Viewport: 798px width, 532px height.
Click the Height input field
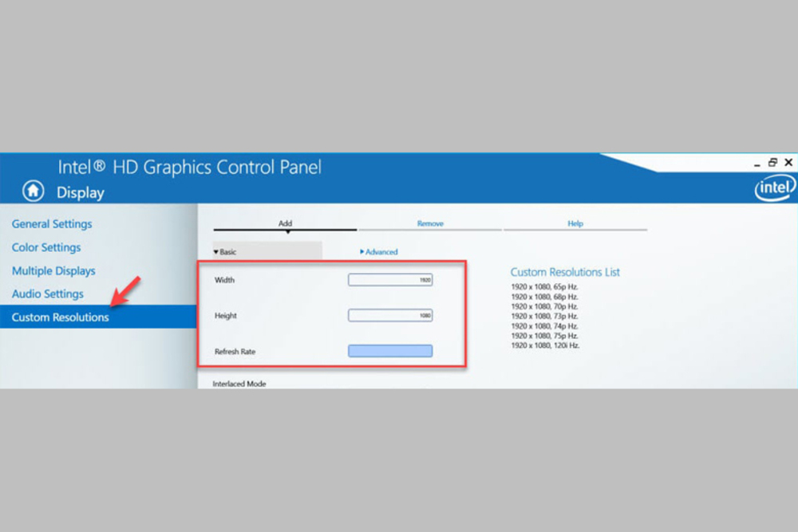click(390, 316)
